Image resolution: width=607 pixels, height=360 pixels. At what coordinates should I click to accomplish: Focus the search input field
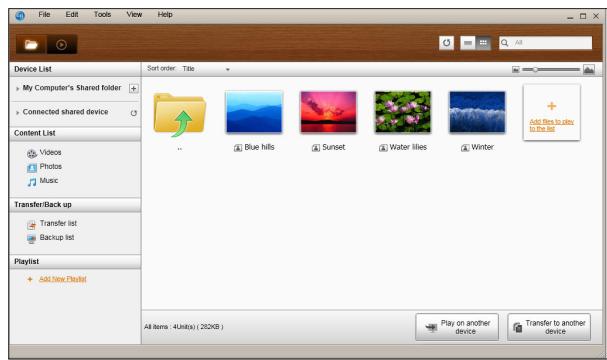tap(545, 43)
